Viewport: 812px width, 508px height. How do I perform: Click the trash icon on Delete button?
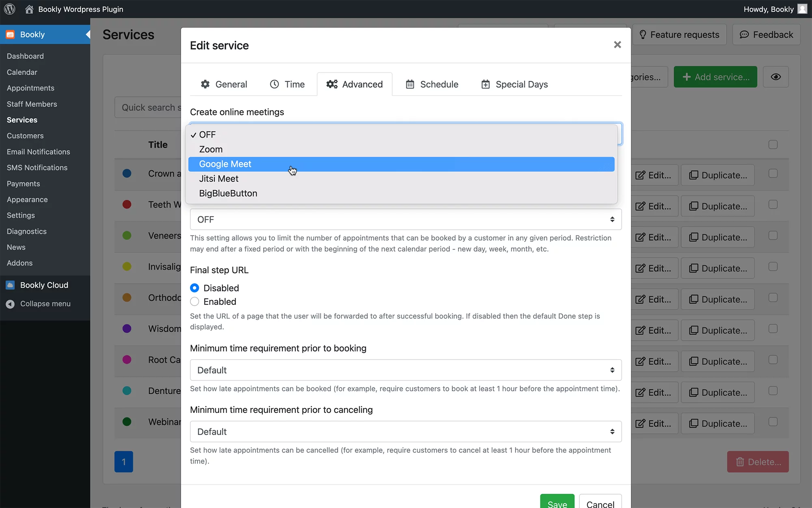[x=740, y=462]
